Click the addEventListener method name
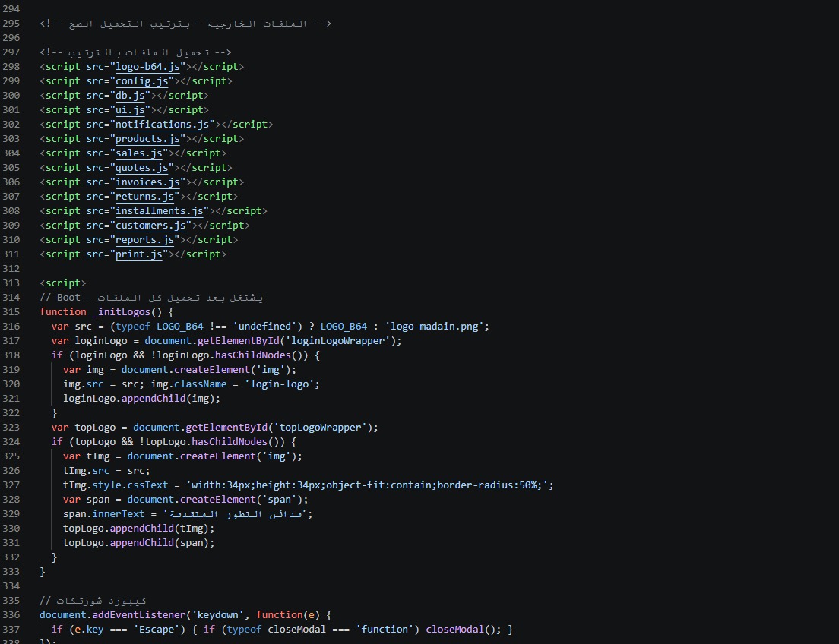839x644 pixels. click(x=138, y=616)
